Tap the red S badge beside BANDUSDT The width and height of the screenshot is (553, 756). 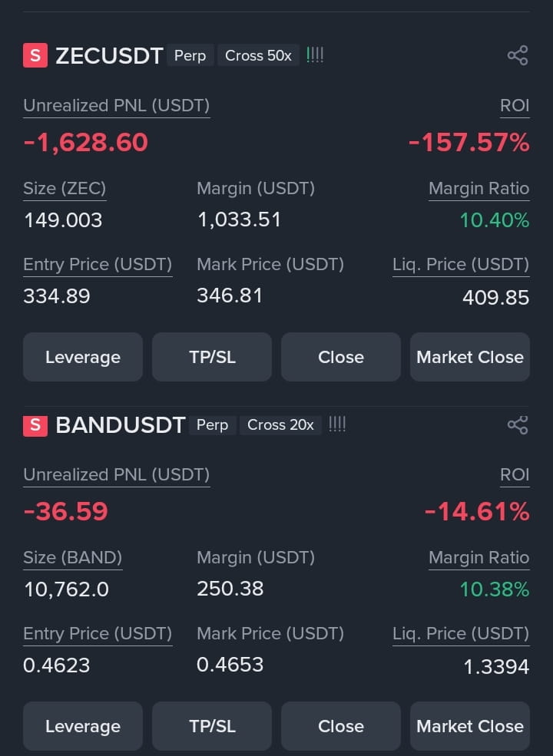(x=35, y=426)
